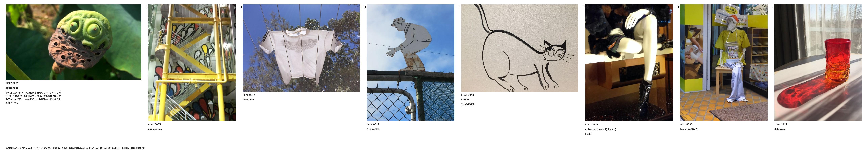Screen dimensions: 868x152
Task: Click the arrow before the red glass photo
Action: [x=771, y=7]
